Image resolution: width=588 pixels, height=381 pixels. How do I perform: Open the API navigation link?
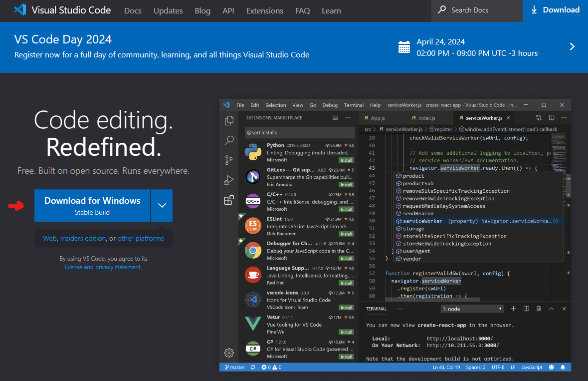(228, 11)
